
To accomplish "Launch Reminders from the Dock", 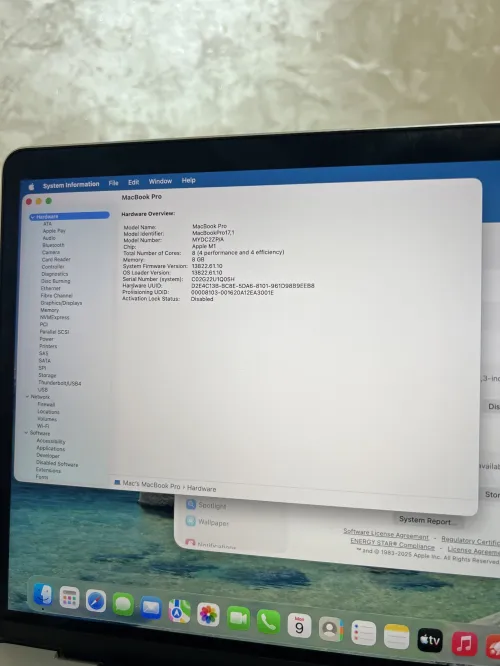I will click(364, 633).
